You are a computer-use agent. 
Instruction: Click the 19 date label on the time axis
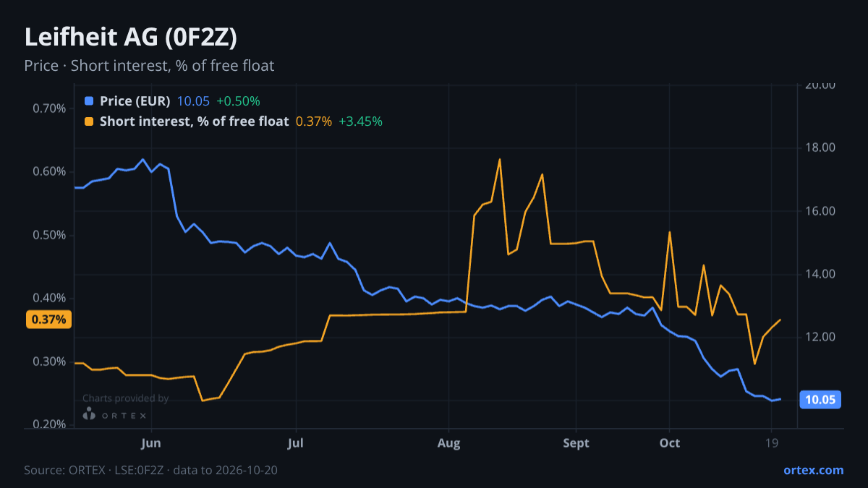pyautogui.click(x=772, y=443)
